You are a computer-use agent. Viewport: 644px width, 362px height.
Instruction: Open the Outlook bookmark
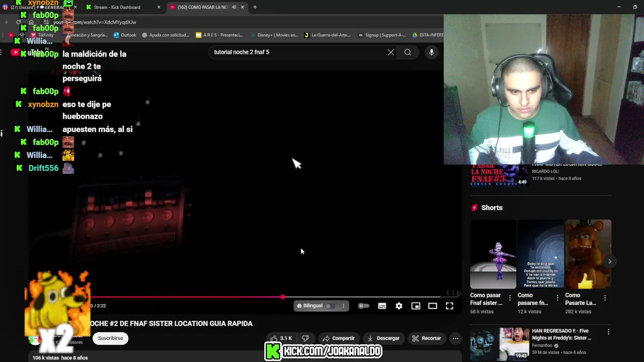click(125, 35)
